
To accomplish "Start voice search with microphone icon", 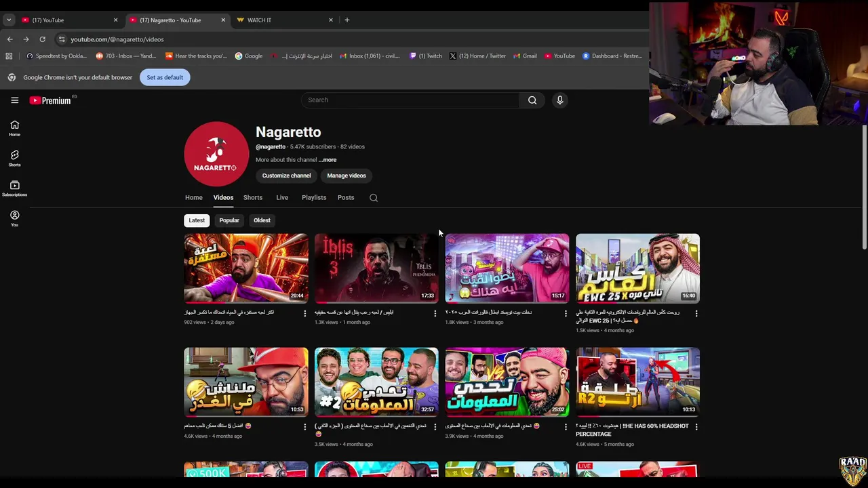I will point(559,100).
